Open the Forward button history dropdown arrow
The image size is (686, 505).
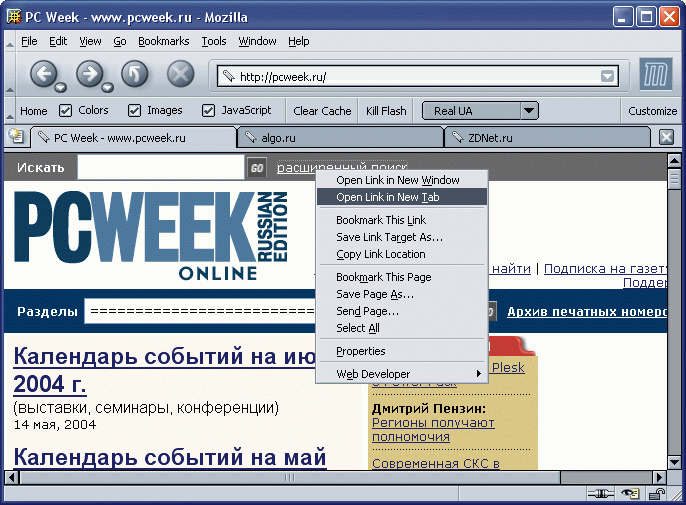pos(107,88)
